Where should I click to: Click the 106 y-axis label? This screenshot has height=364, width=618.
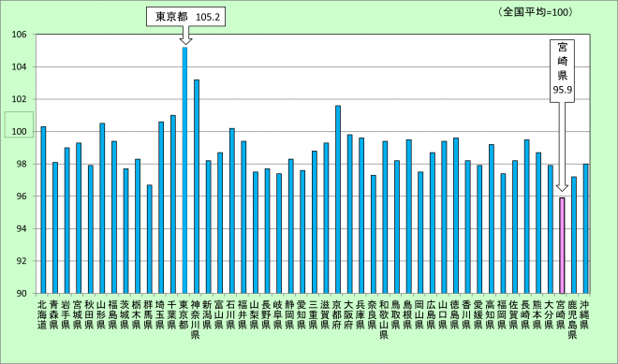click(x=19, y=35)
